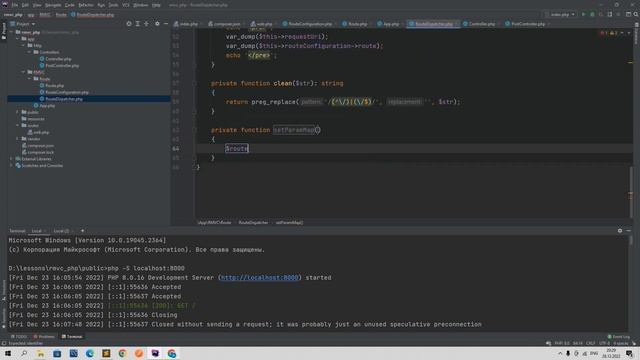Switch to PhpStorm taskbar icon
This screenshot has height=360, width=640.
(x=155, y=353)
